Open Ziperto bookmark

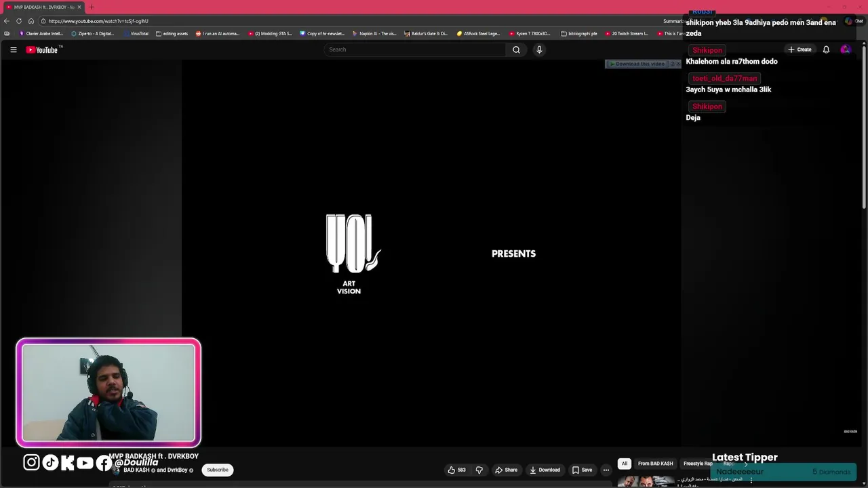tap(93, 33)
